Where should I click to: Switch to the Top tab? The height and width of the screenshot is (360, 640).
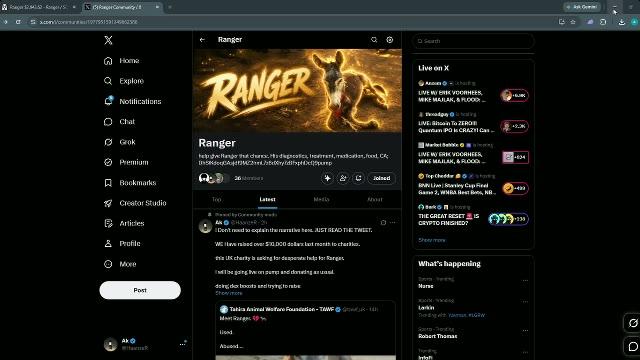pyautogui.click(x=216, y=200)
